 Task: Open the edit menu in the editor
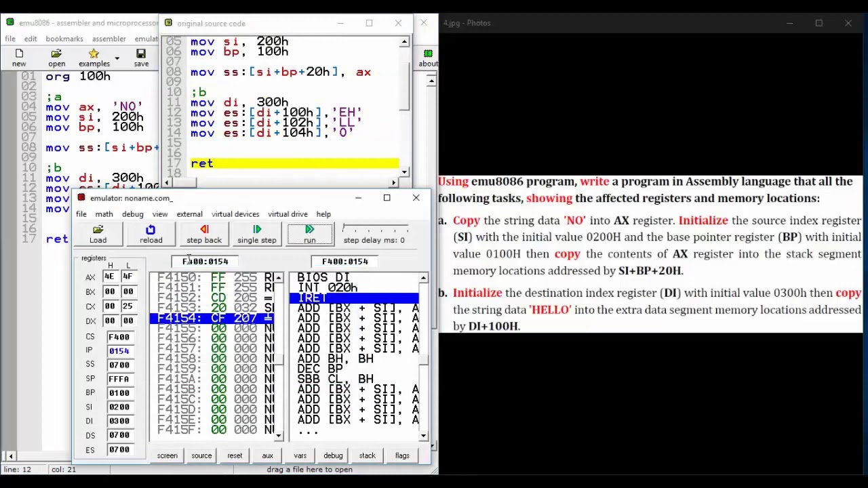[31, 39]
